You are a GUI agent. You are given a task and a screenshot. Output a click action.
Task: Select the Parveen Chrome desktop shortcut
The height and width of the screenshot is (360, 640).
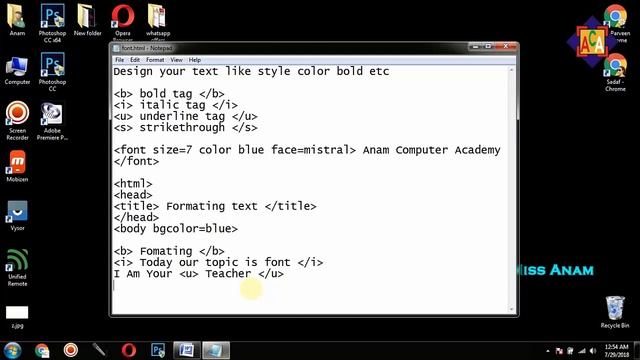click(x=616, y=23)
